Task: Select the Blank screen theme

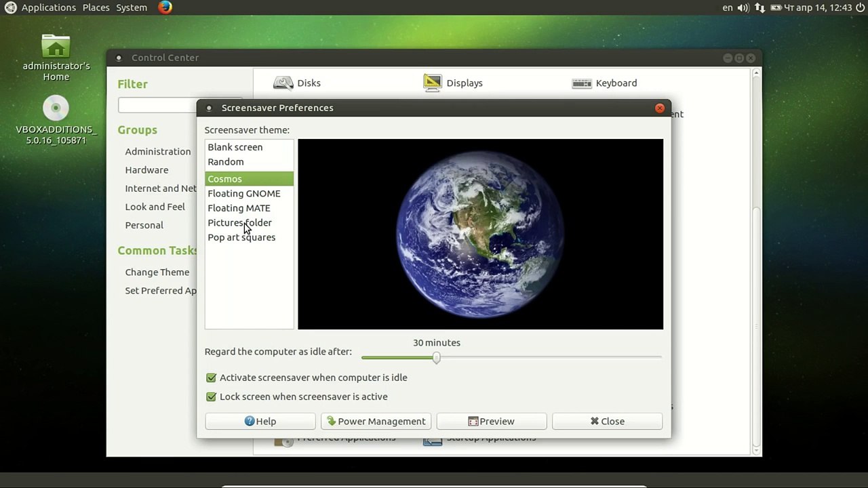Action: pos(249,147)
